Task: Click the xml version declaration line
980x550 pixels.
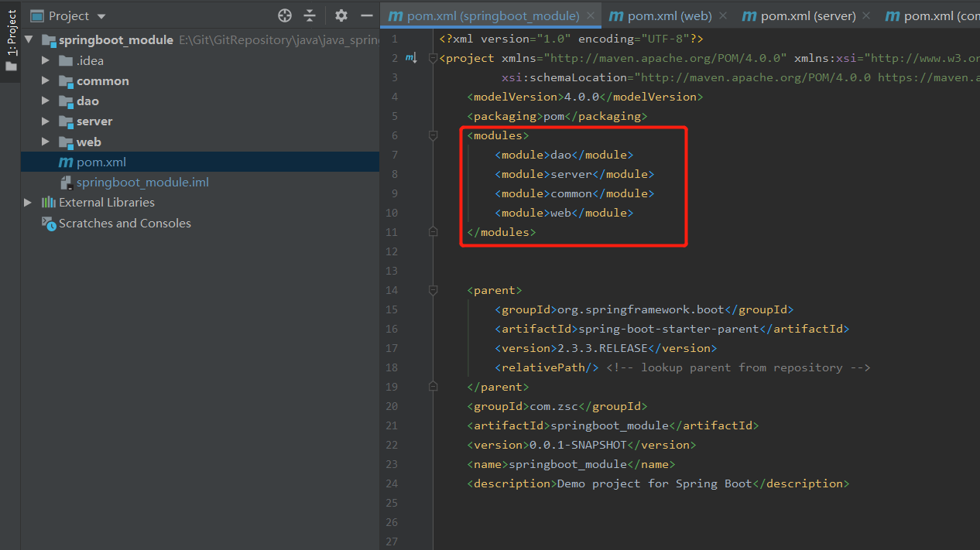Action: 571,39
